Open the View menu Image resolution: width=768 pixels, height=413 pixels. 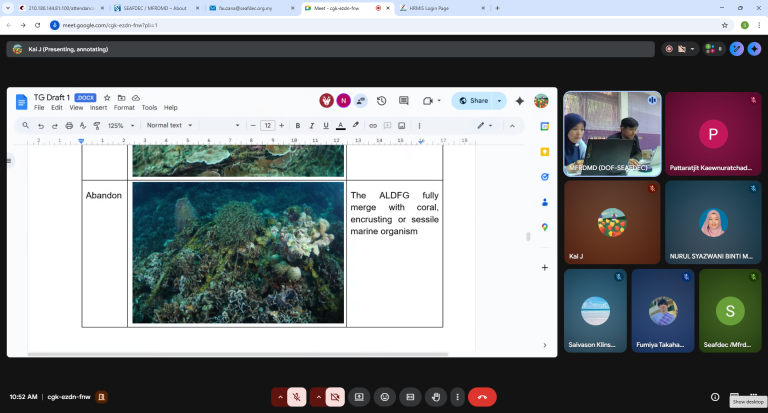(x=76, y=108)
